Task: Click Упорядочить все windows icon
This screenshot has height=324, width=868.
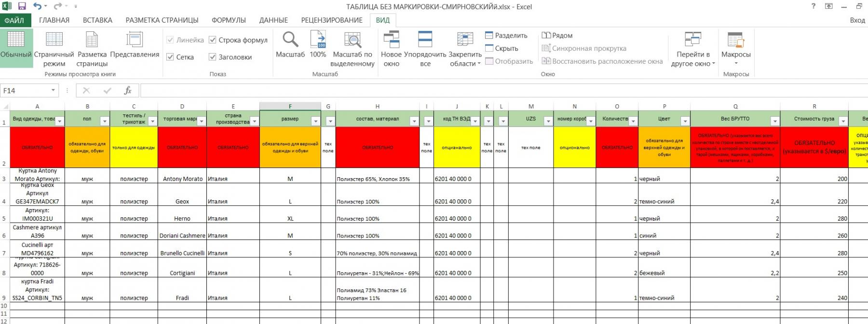Action: 425,39
